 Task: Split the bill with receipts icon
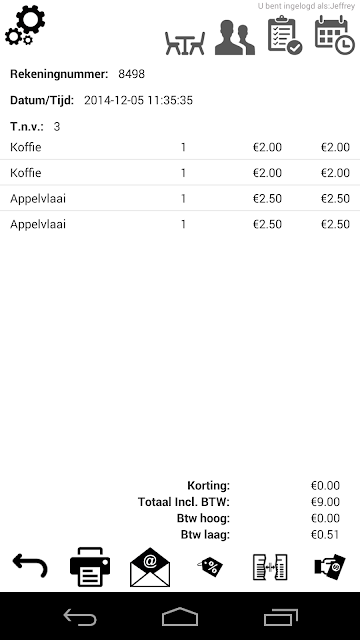pos(270,567)
